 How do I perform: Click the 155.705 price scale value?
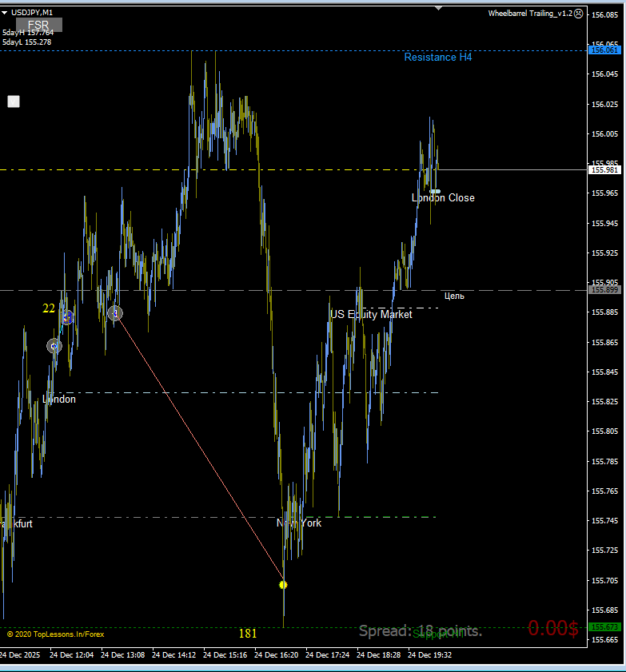tap(604, 581)
